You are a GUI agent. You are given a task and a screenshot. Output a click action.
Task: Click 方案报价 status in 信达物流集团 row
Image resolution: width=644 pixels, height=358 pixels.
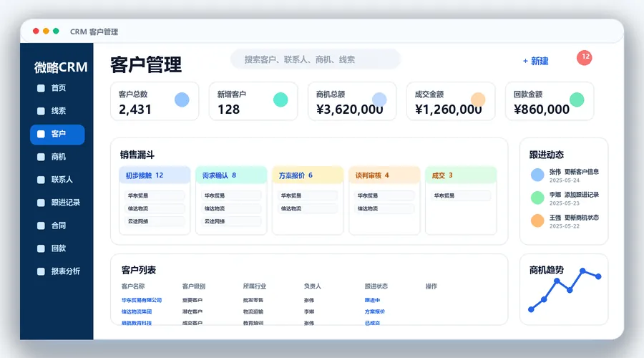pyautogui.click(x=375, y=311)
